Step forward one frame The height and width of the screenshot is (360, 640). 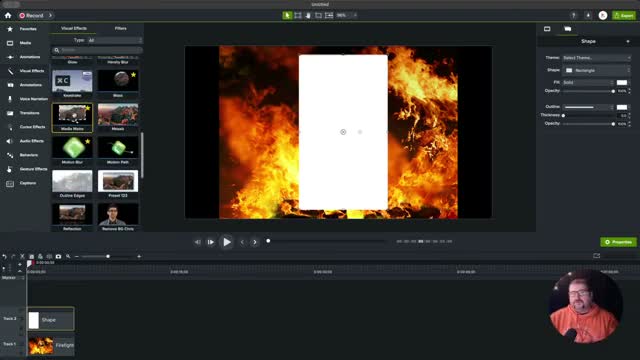click(x=211, y=242)
